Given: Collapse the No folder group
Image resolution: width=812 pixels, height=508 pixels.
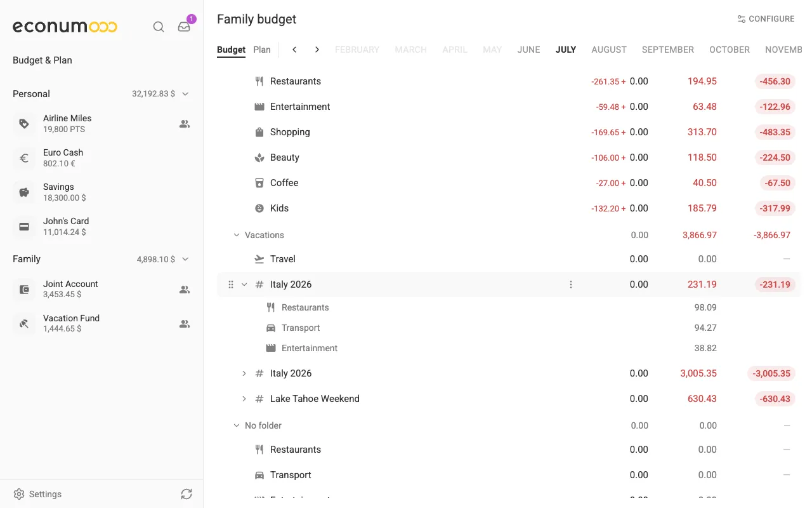Looking at the screenshot, I should [237, 425].
